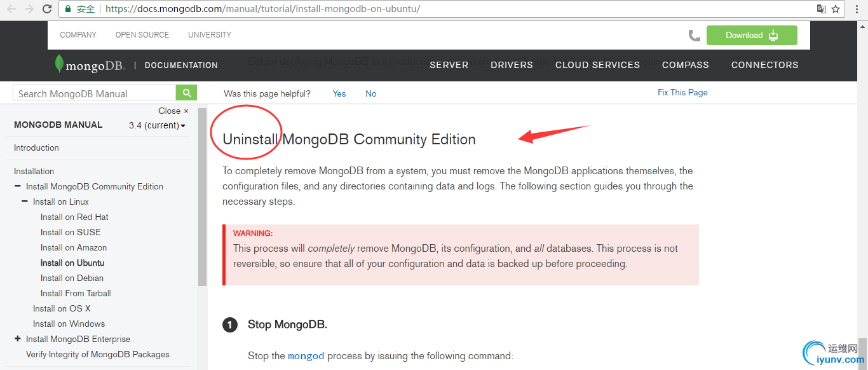Open Verify Integrity of MongoDB Packages
This screenshot has height=370, width=868.
[x=98, y=354]
